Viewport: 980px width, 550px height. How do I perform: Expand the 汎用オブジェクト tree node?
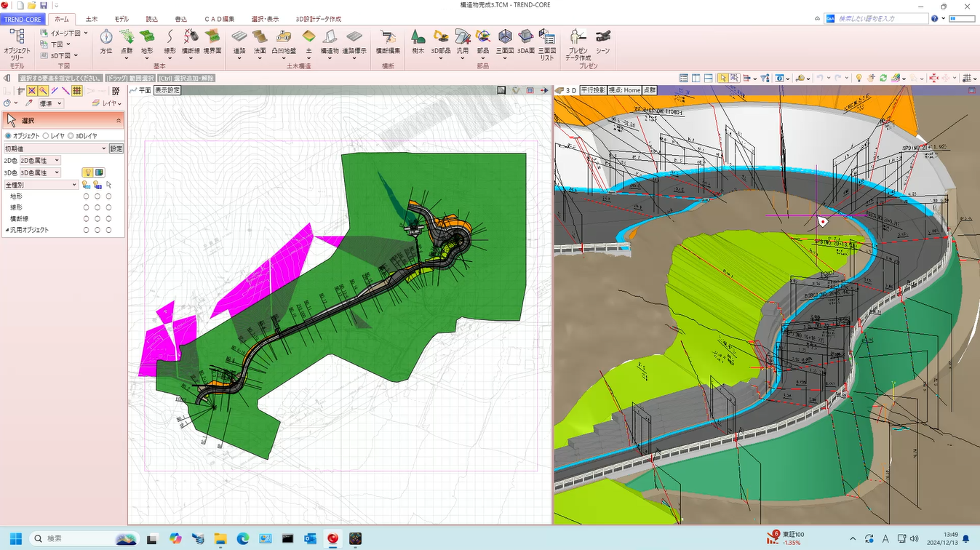7,230
